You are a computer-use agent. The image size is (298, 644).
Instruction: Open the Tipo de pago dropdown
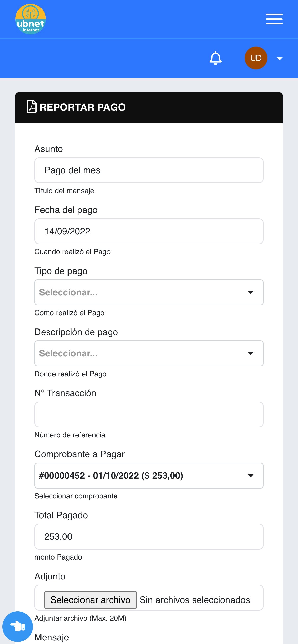point(149,292)
